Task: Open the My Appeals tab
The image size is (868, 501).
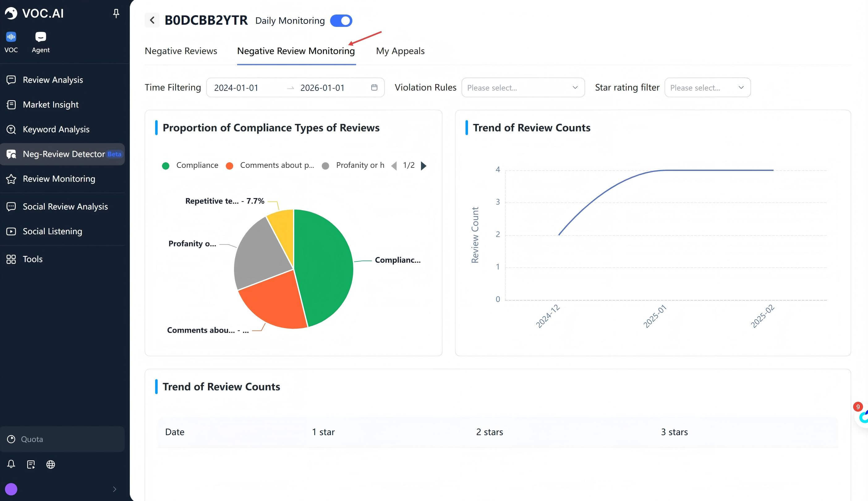Action: [400, 51]
